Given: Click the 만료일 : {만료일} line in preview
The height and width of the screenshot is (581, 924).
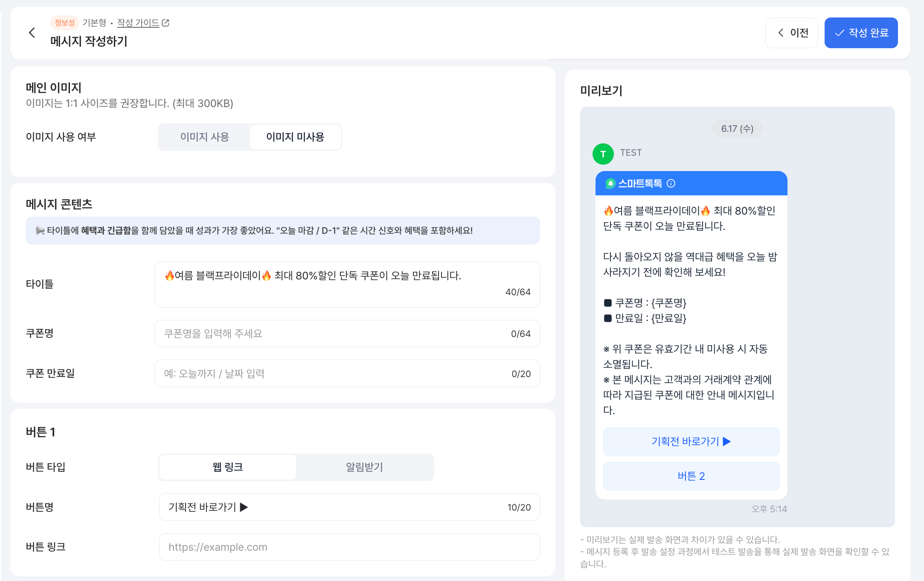Looking at the screenshot, I should click(x=645, y=318).
